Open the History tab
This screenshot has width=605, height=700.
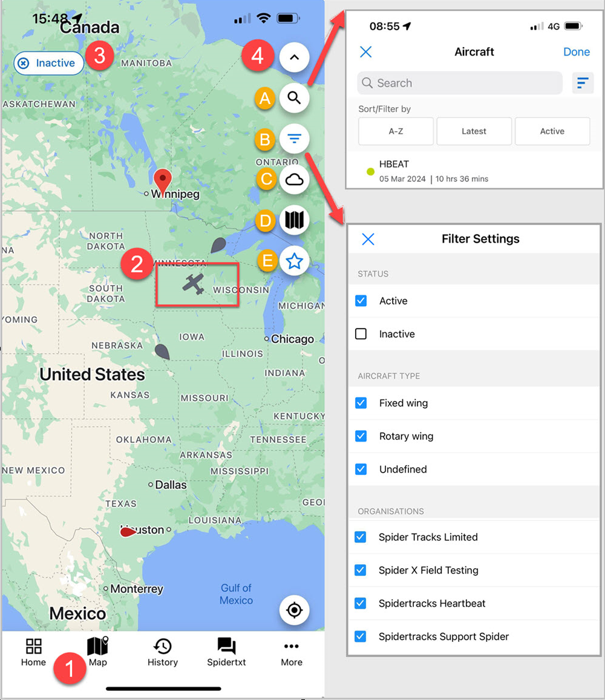[x=163, y=652]
